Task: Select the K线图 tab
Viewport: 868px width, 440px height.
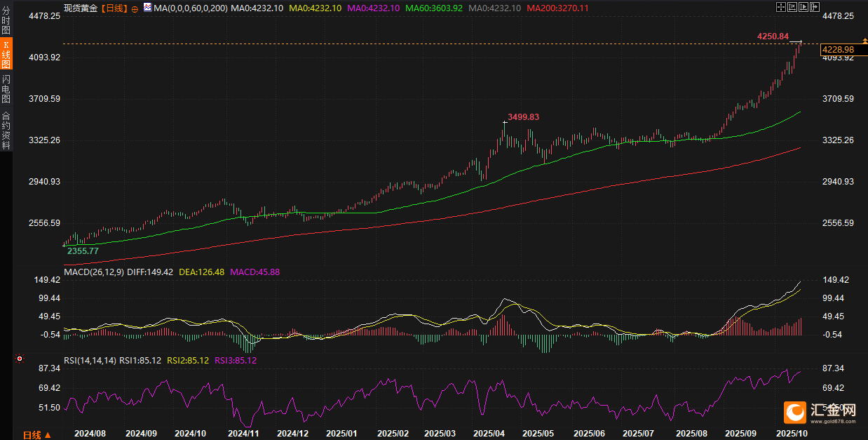Action: 6,55
